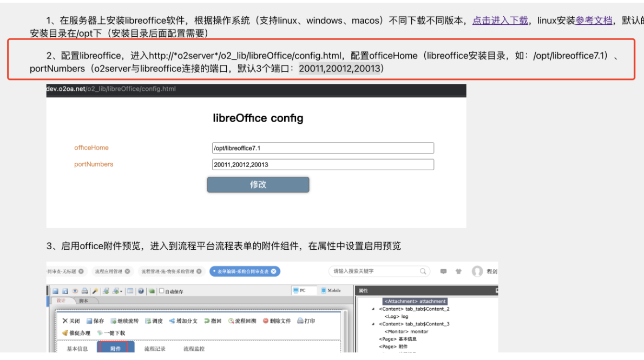The height and width of the screenshot is (360, 644).
Task: Click the officeHome input field
Action: tap(323, 148)
